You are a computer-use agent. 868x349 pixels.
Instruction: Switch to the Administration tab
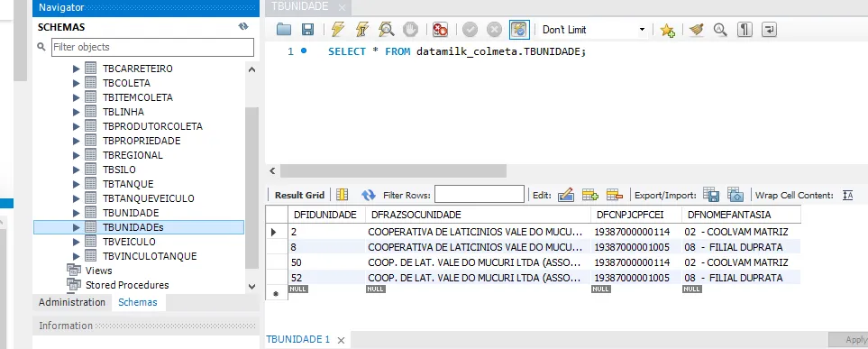click(x=72, y=302)
